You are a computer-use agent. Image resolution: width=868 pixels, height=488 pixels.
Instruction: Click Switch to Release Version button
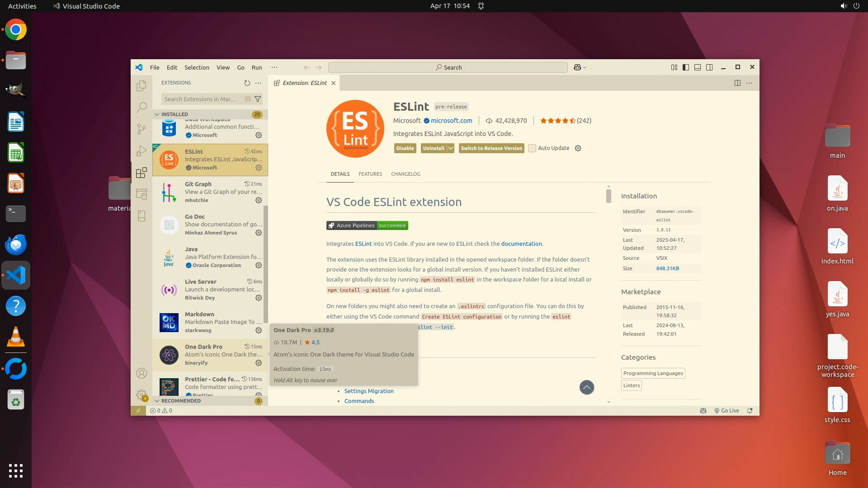pyautogui.click(x=491, y=148)
